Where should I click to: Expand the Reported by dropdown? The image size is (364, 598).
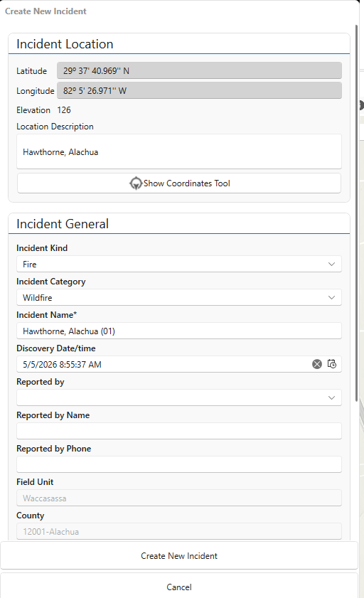[178, 397]
